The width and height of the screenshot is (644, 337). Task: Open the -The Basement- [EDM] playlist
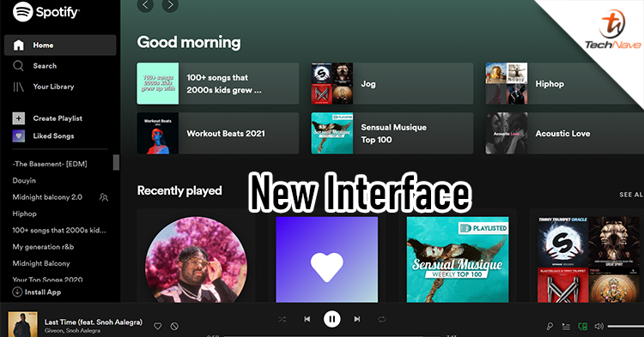(x=50, y=164)
